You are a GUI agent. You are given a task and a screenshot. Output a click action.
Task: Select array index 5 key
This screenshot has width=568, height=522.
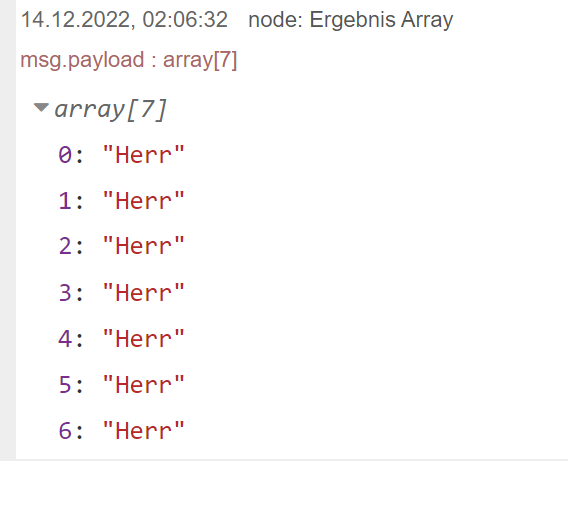[65, 385]
